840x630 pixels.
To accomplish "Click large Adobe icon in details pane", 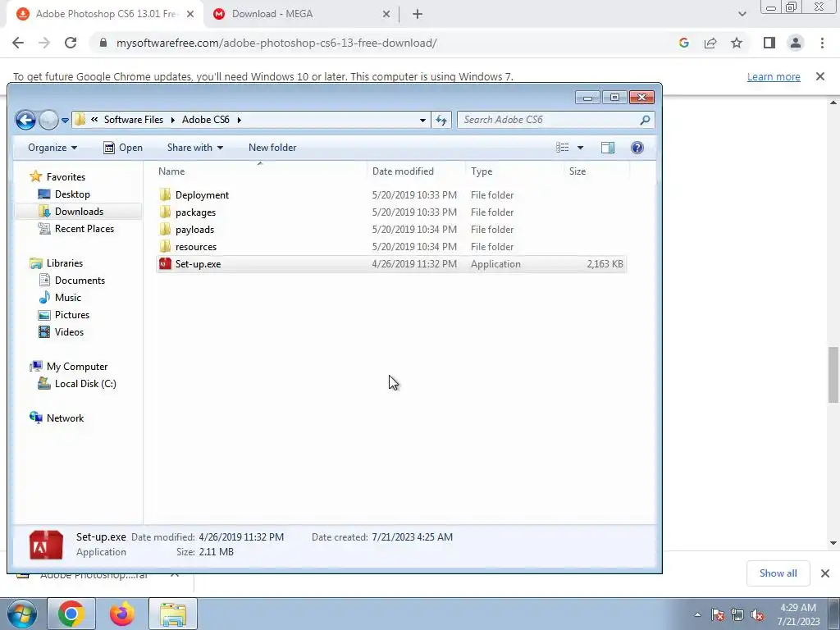I will pyautogui.click(x=46, y=545).
